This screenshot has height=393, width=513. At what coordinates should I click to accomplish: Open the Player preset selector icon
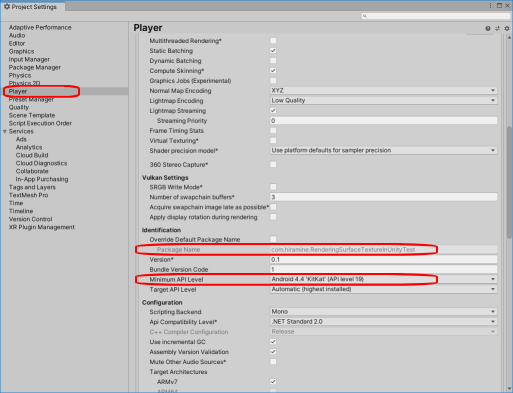pyautogui.click(x=497, y=29)
